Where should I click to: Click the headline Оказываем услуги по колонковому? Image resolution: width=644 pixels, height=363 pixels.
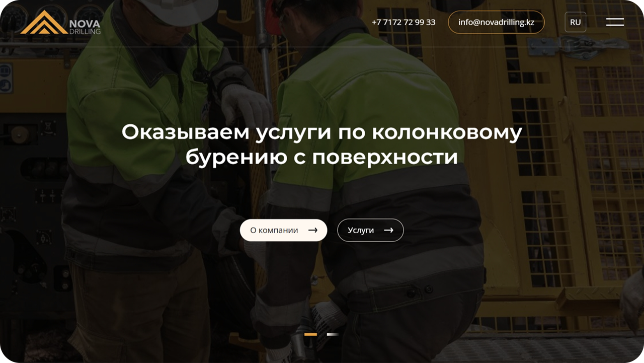coord(321,132)
